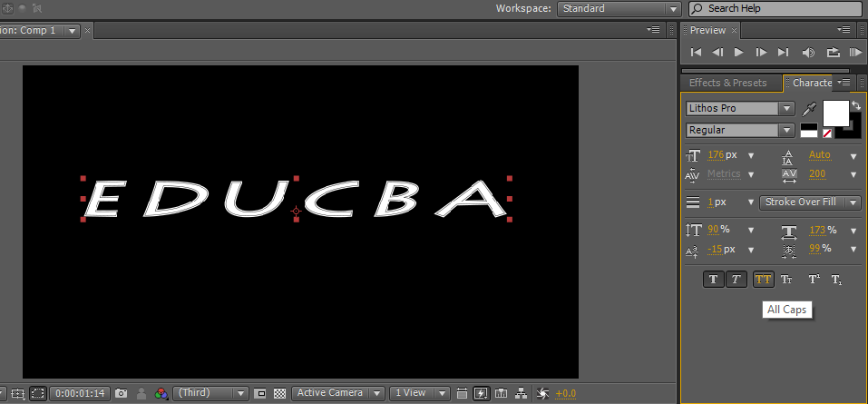Click the eyedropper color picker icon
The image size is (868, 404).
point(808,109)
